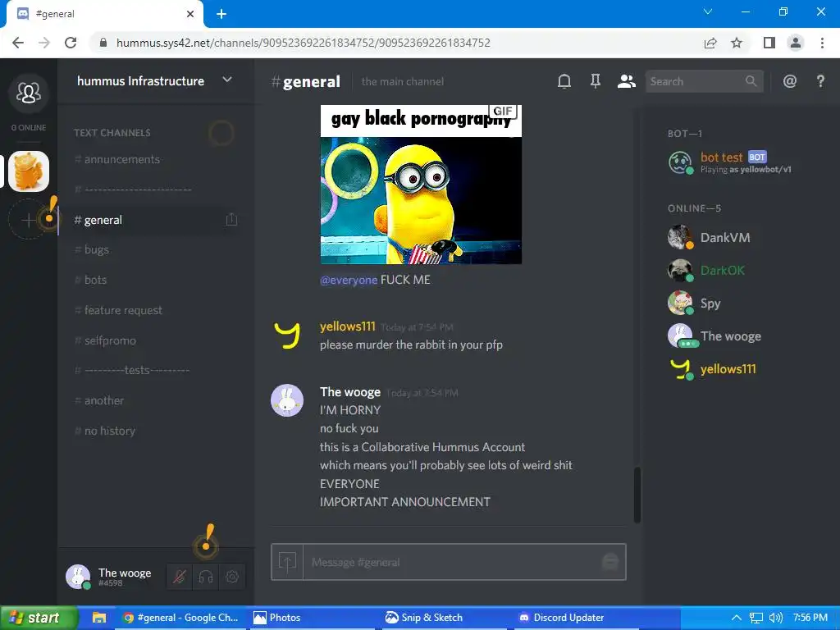840x630 pixels.
Task: Open the Home direct messages icon
Action: click(29, 93)
